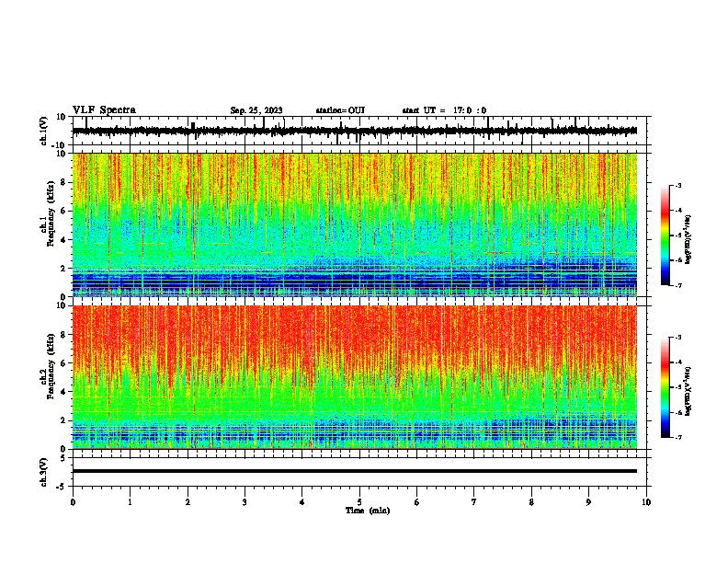Click the time axis tick label 2
This screenshot has width=728, height=563.
pyautogui.click(x=188, y=502)
